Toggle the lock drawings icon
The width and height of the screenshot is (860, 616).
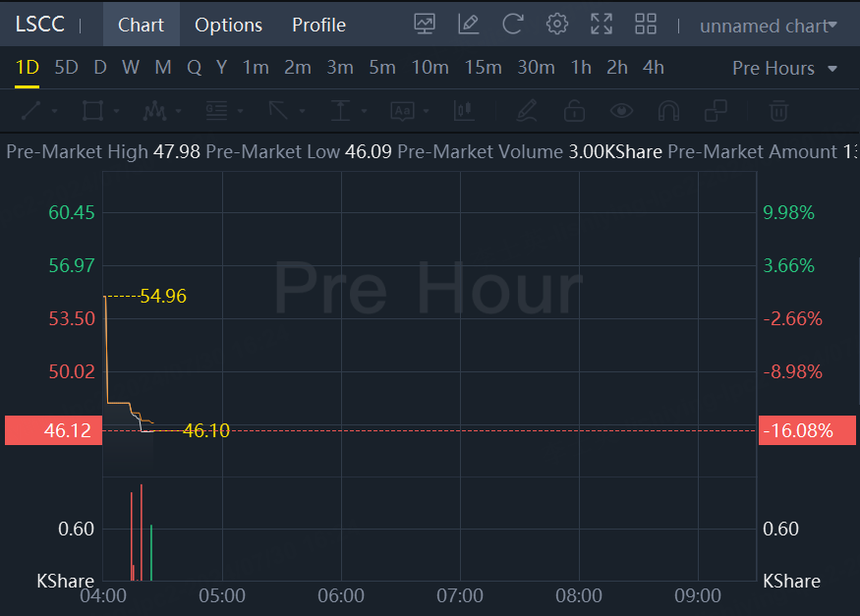pyautogui.click(x=574, y=110)
